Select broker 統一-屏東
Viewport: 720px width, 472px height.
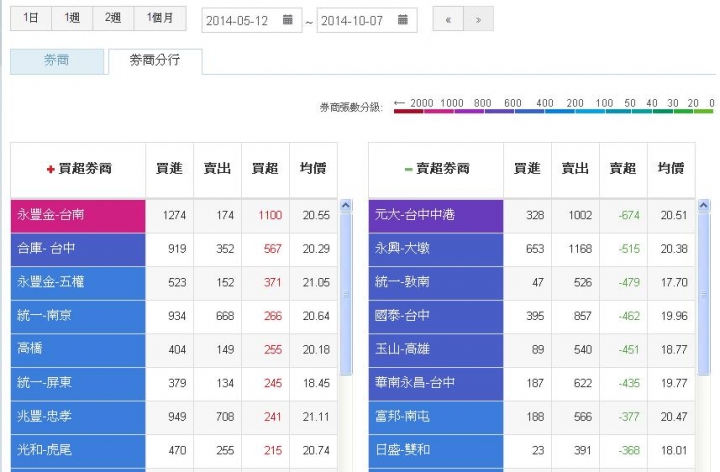coord(78,383)
